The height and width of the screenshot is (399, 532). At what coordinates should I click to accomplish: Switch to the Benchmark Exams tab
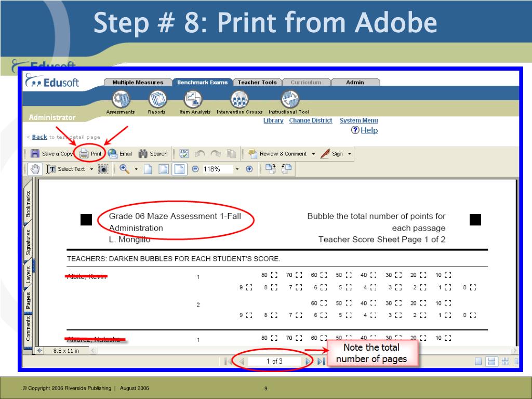[x=202, y=82]
